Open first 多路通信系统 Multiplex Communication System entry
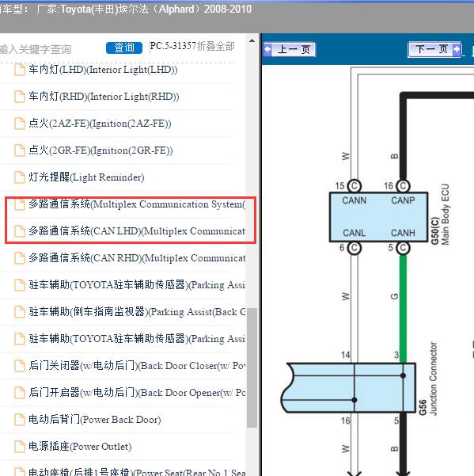Image resolution: width=474 pixels, height=476 pixels. point(137,204)
